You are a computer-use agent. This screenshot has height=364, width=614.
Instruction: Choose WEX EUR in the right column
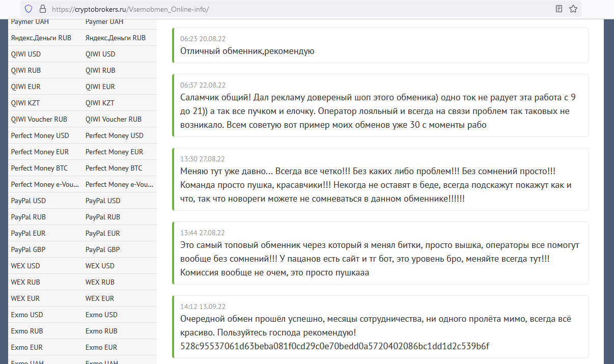(100, 298)
